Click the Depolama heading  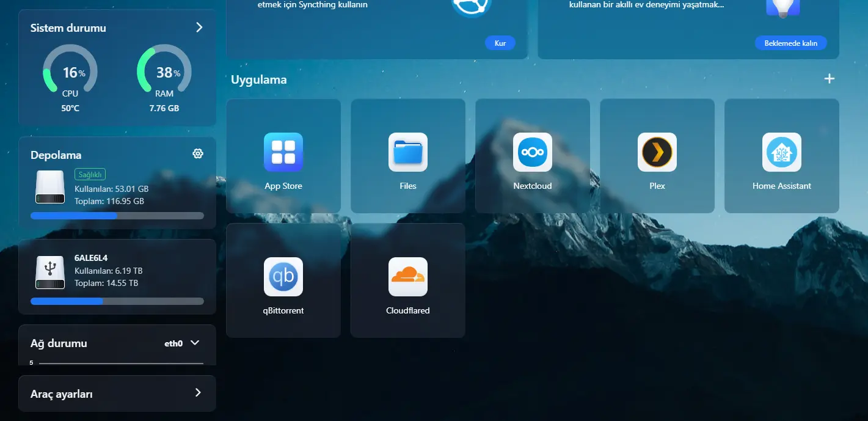point(56,155)
